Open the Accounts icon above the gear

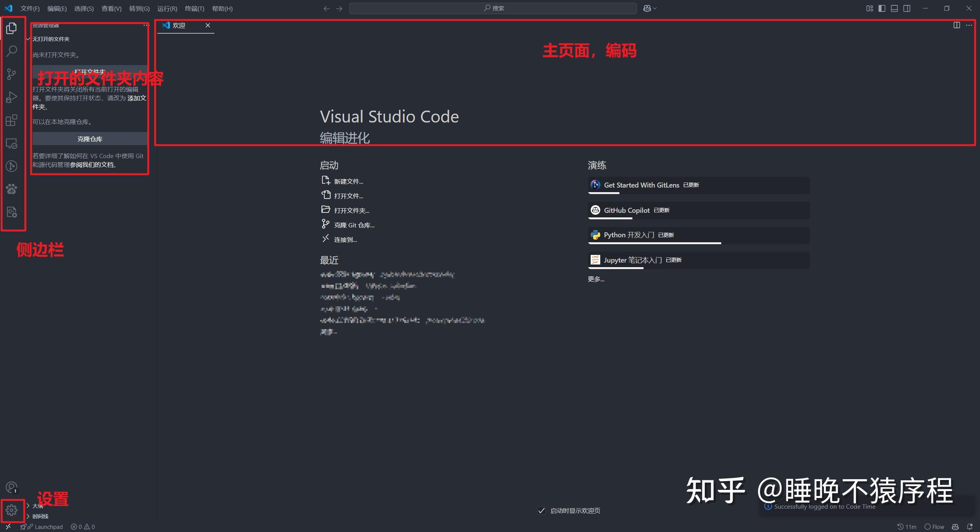pos(11,487)
